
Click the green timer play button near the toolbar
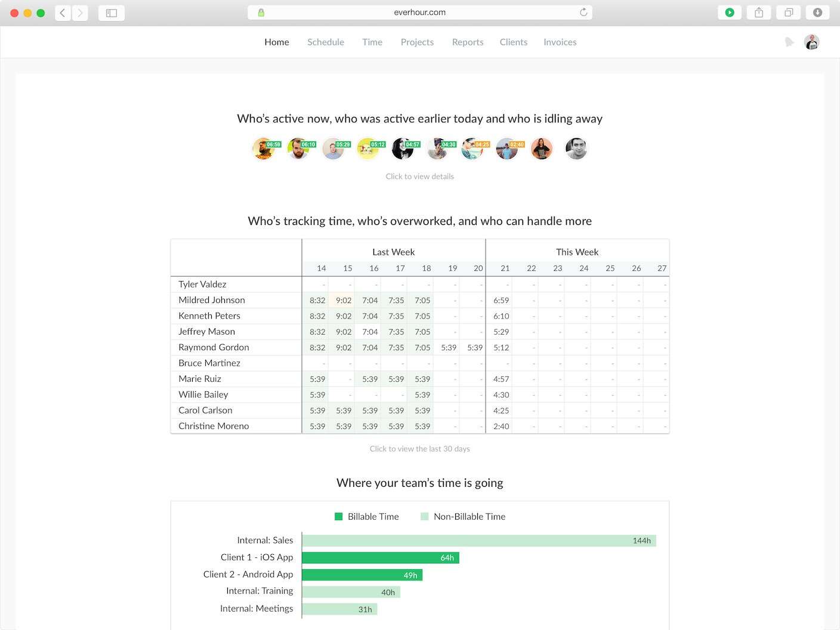pyautogui.click(x=729, y=12)
